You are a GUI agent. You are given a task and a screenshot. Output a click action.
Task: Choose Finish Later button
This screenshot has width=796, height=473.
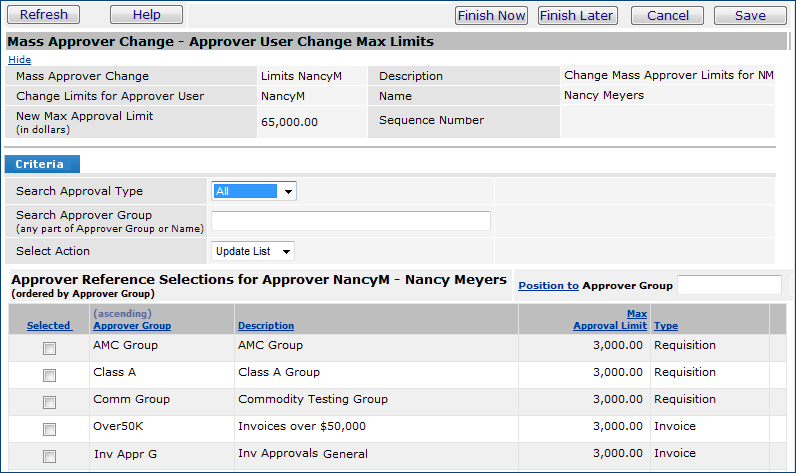coord(577,15)
